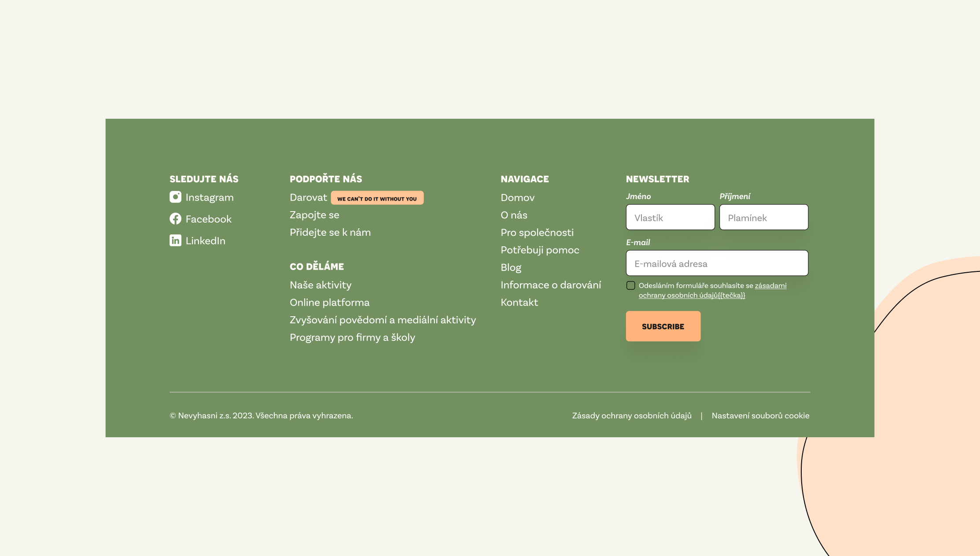
Task: Open bottom Zásady ochrany osobních údajů link
Action: [x=632, y=416]
